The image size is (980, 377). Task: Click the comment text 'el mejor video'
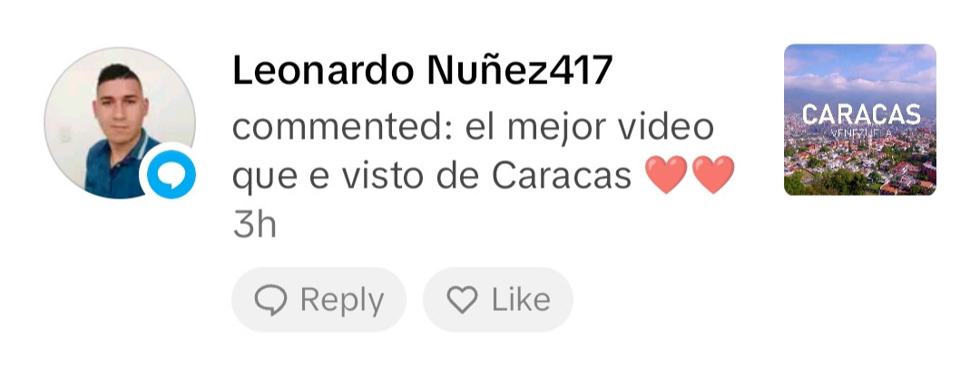click(x=590, y=128)
